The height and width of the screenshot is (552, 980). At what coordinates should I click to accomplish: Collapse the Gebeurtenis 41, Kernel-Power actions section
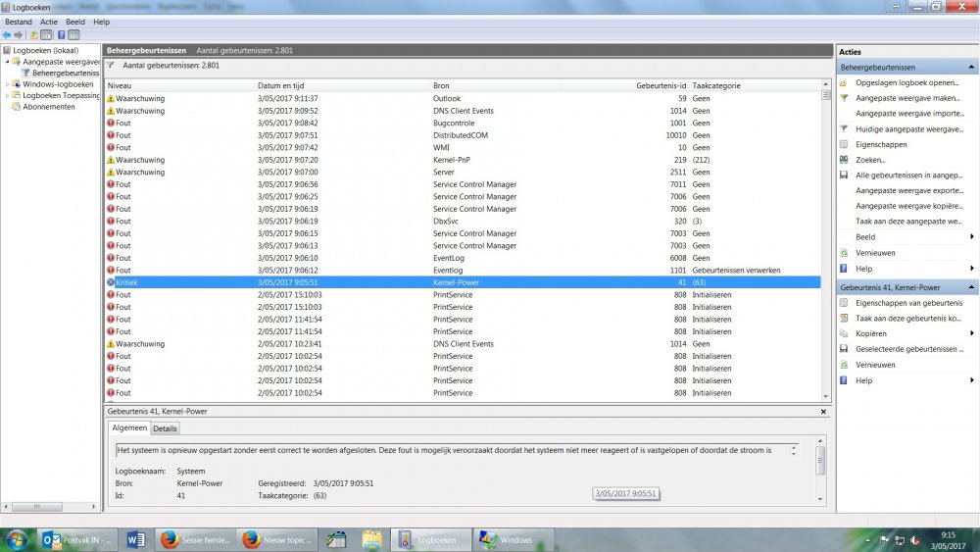coord(971,287)
